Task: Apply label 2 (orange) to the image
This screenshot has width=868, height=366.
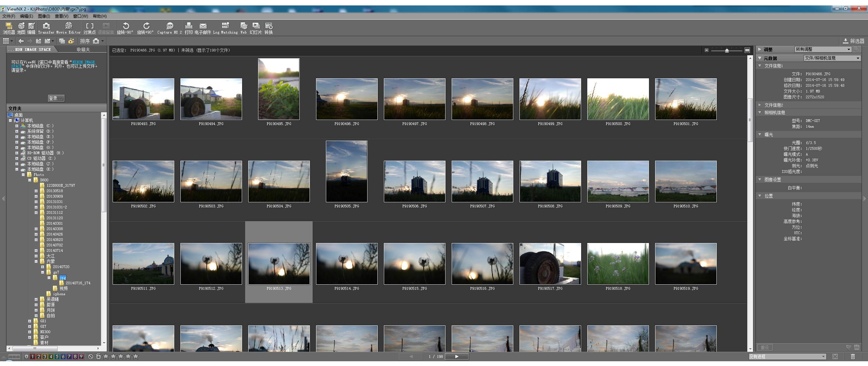Action: click(x=39, y=357)
